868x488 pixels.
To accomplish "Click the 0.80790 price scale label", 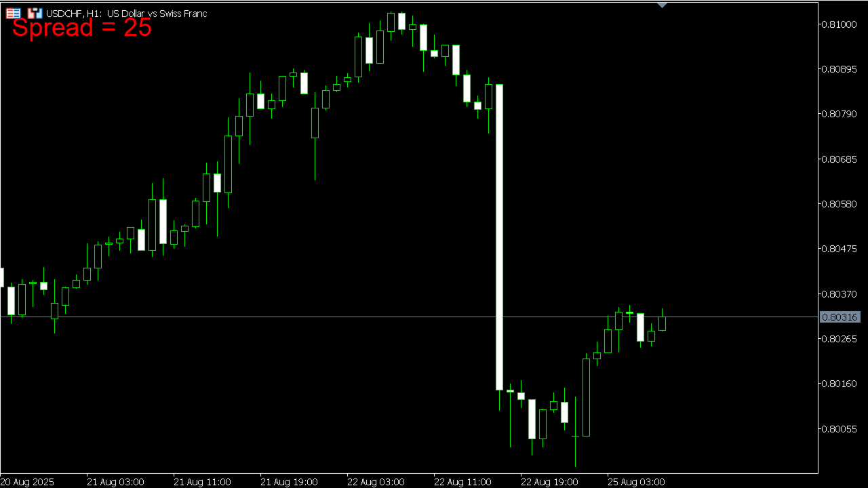I will pos(840,114).
